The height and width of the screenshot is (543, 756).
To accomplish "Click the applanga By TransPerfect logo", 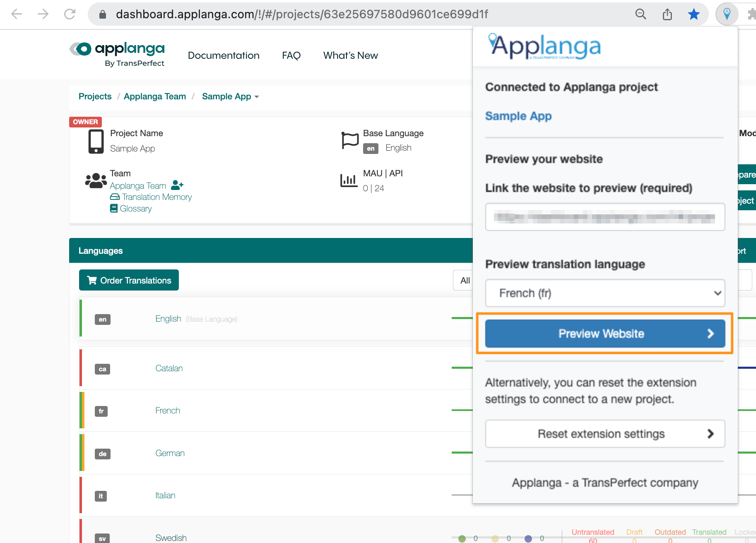I will click(x=117, y=54).
